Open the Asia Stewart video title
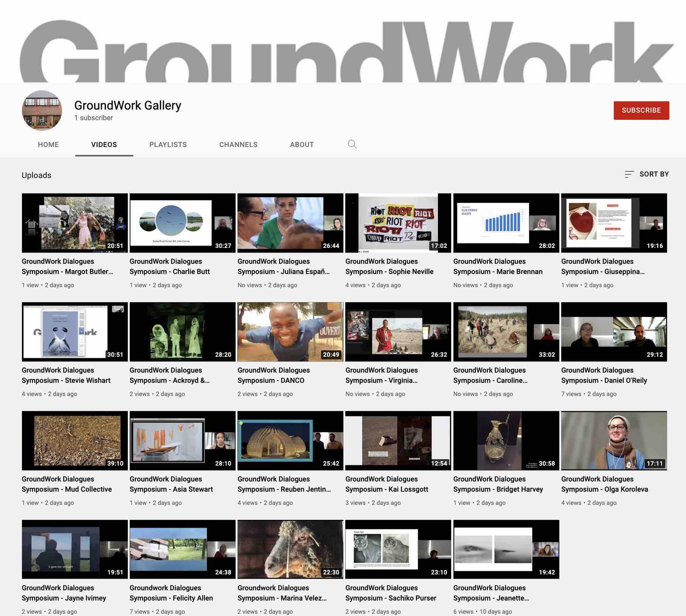The width and height of the screenshot is (686, 616). pos(171,484)
